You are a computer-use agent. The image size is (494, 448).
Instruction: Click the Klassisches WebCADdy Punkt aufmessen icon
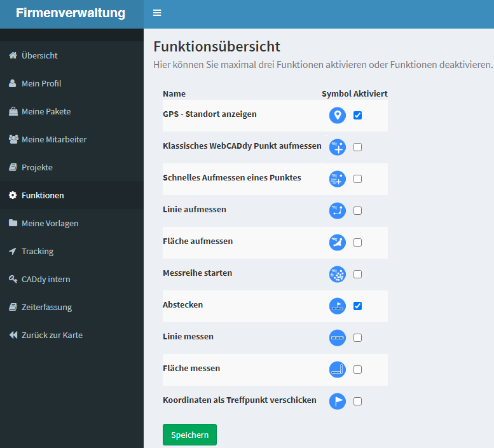click(x=338, y=147)
